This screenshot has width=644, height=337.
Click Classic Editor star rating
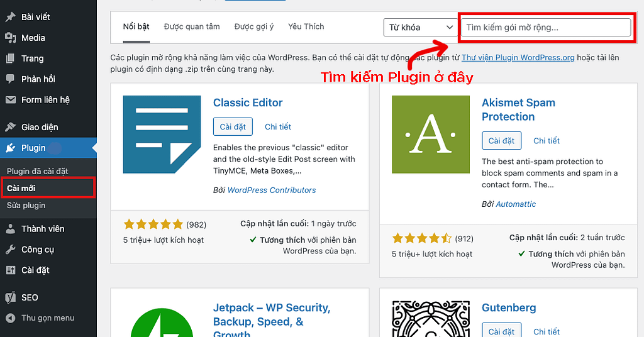(153, 224)
